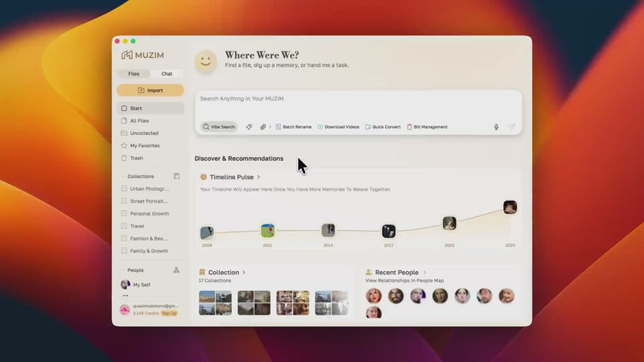Open the Start page
This screenshot has height=362, width=644.
[x=151, y=109]
